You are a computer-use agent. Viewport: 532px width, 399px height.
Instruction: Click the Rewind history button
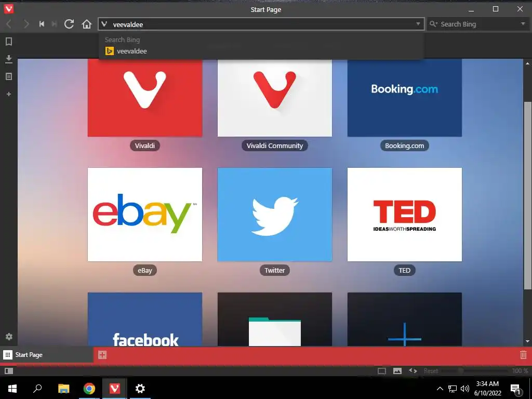coord(42,24)
